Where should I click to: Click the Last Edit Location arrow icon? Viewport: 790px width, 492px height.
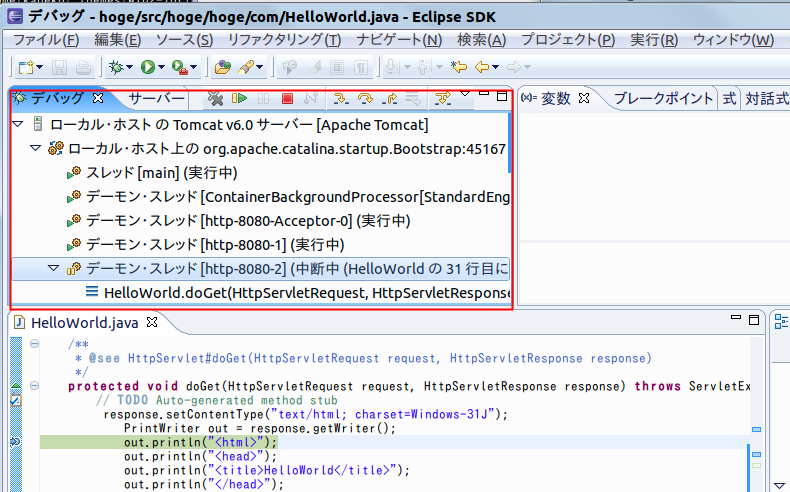pyautogui.click(x=458, y=66)
